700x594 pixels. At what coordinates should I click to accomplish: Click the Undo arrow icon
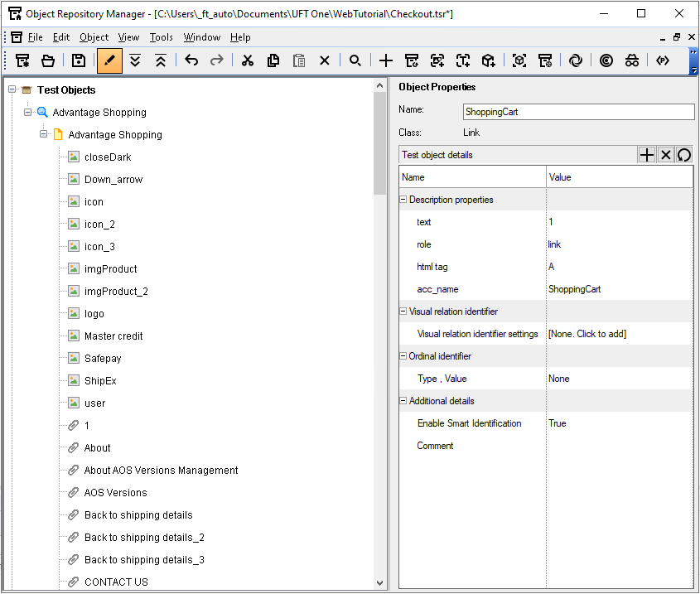click(x=191, y=60)
